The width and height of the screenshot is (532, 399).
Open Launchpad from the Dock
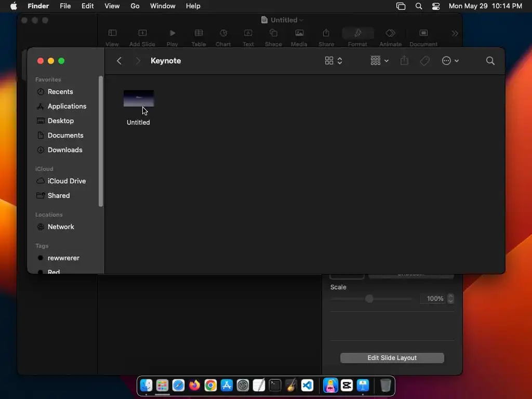[x=162, y=385]
